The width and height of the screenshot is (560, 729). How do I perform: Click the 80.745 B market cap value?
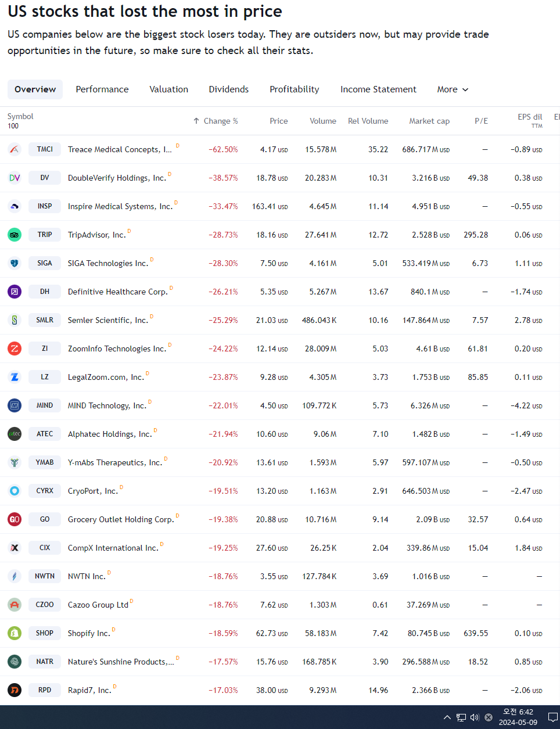(429, 633)
